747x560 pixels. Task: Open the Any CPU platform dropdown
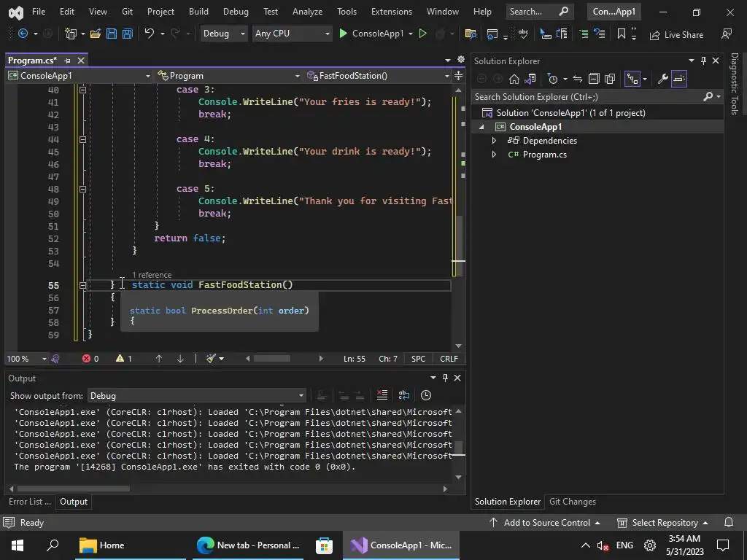pos(290,34)
